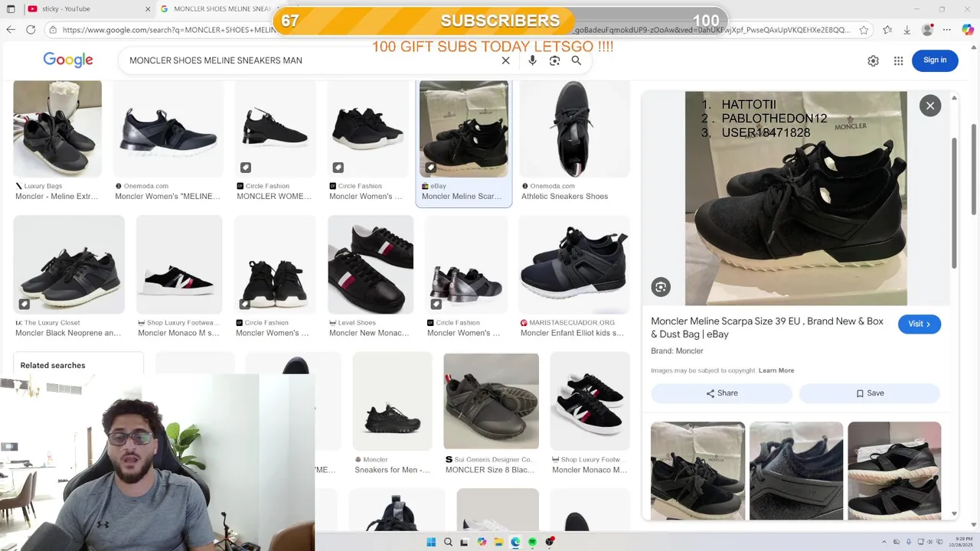Image resolution: width=980 pixels, height=551 pixels.
Task: Open the Learn More copyright link
Action: tap(776, 370)
